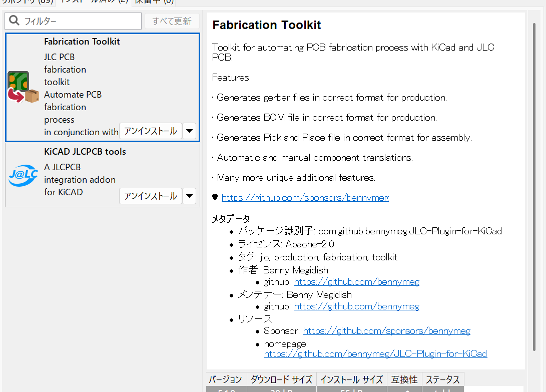Focus the フィルター search field
The height and width of the screenshot is (392, 546).
73,21
